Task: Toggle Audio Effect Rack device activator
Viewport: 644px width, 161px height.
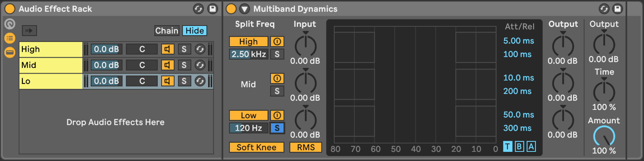Action: (10, 9)
